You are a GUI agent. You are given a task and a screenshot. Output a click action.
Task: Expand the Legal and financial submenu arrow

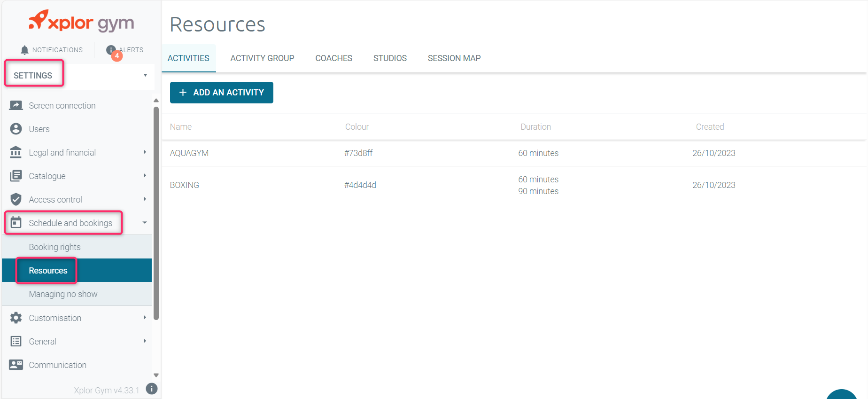pyautogui.click(x=145, y=152)
